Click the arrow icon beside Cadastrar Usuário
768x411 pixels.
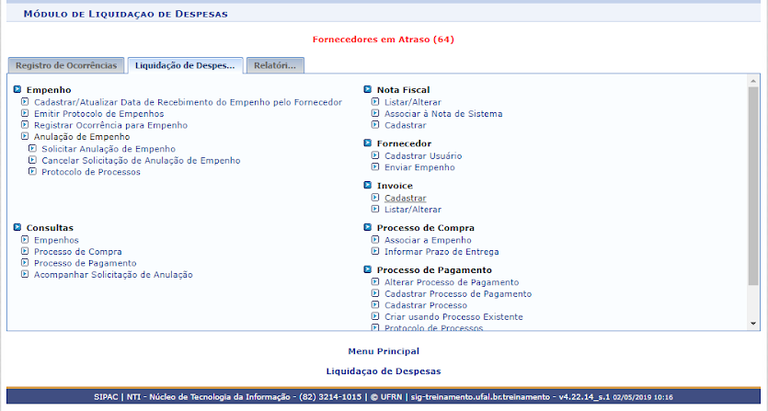coord(375,155)
